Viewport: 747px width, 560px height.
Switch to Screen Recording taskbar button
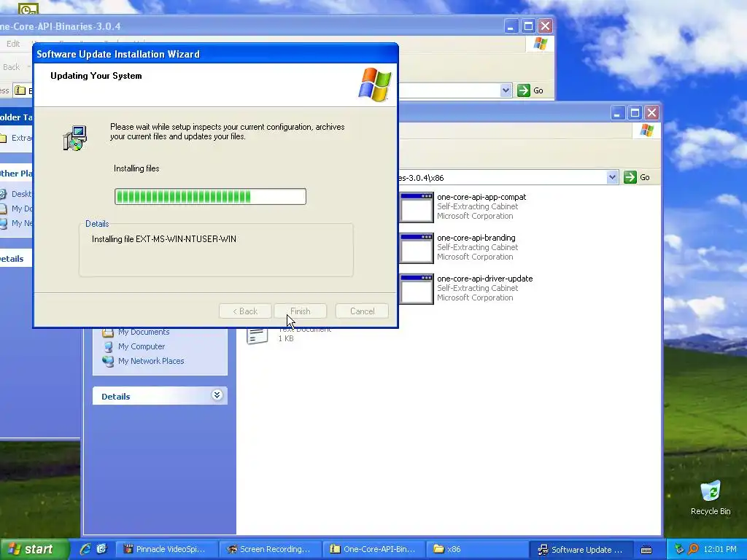coord(269,549)
